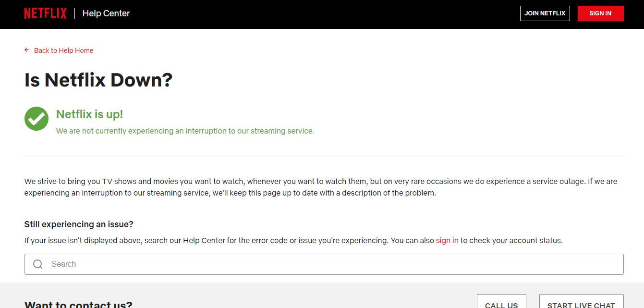This screenshot has height=308, width=644.
Task: Click the green checkmark status icon
Action: 36,119
